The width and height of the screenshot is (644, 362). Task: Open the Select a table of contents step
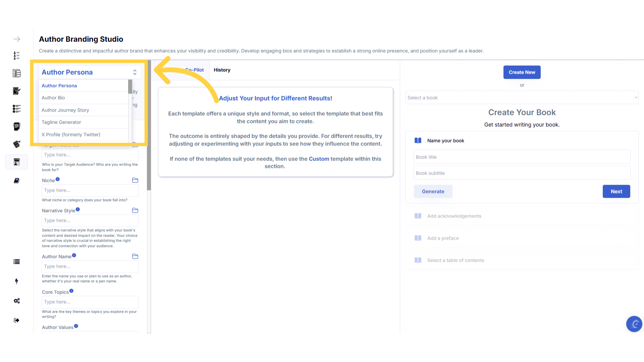click(x=522, y=260)
